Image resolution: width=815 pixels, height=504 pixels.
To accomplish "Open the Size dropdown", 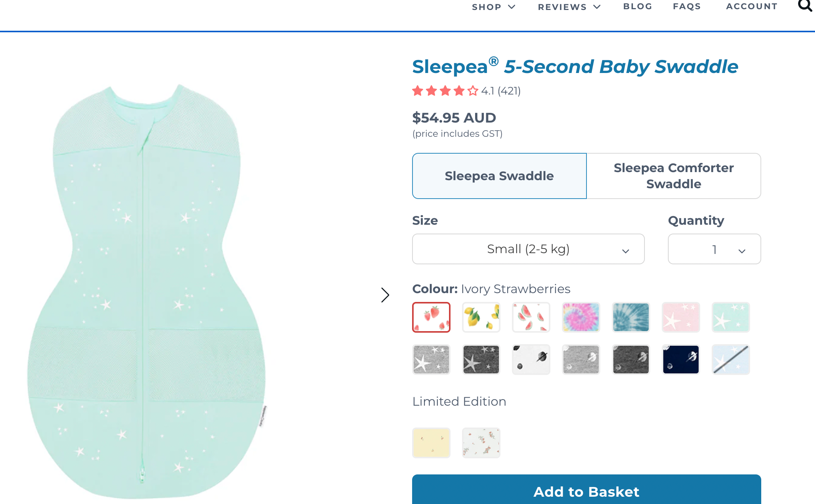I will [528, 249].
